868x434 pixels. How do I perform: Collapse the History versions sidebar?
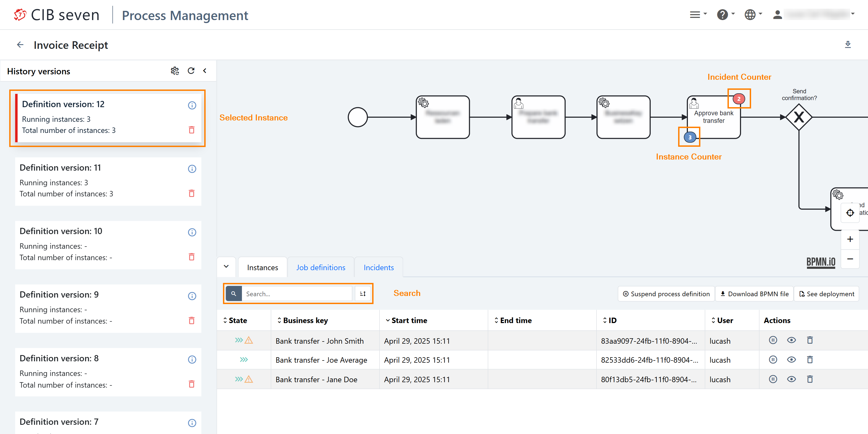[205, 71]
